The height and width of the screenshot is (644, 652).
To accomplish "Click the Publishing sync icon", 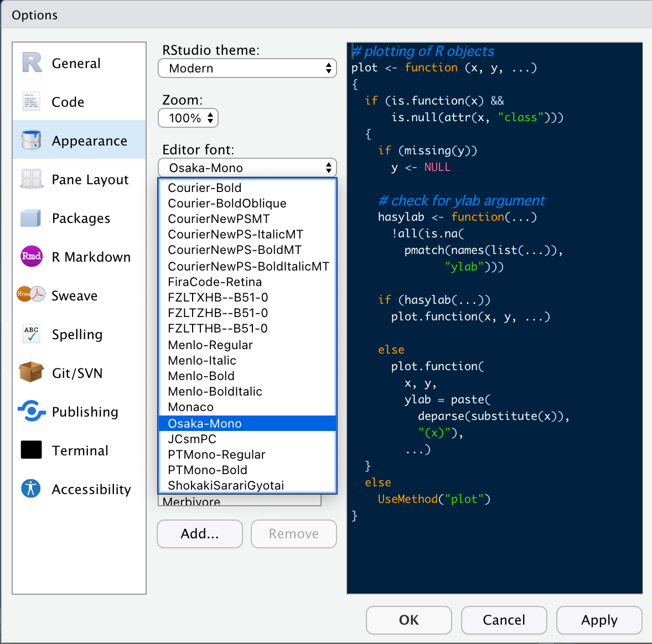I will [32, 411].
